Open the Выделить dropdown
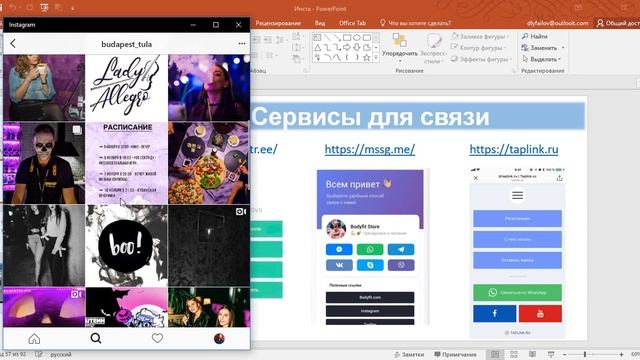640x360 pixels. [541, 59]
